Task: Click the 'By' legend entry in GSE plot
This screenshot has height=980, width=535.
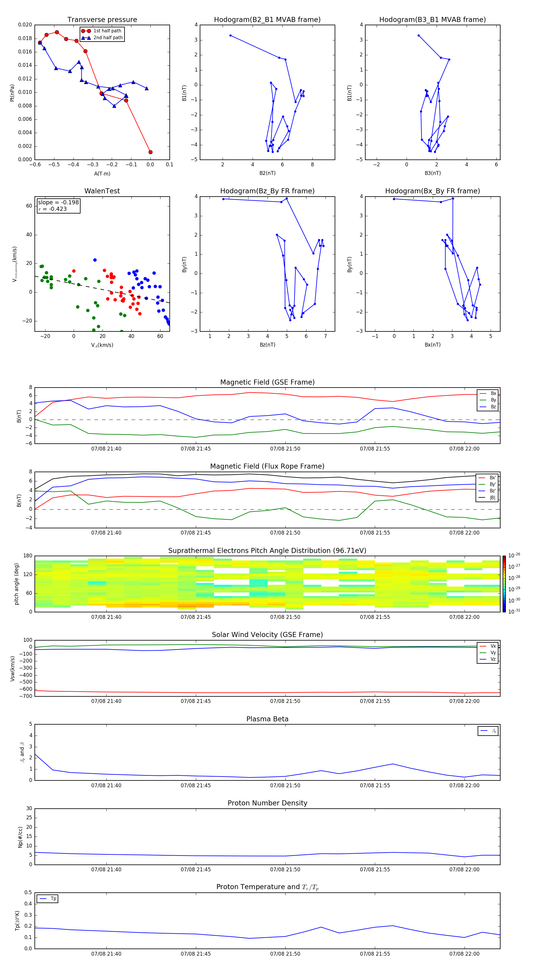Action: pyautogui.click(x=488, y=400)
